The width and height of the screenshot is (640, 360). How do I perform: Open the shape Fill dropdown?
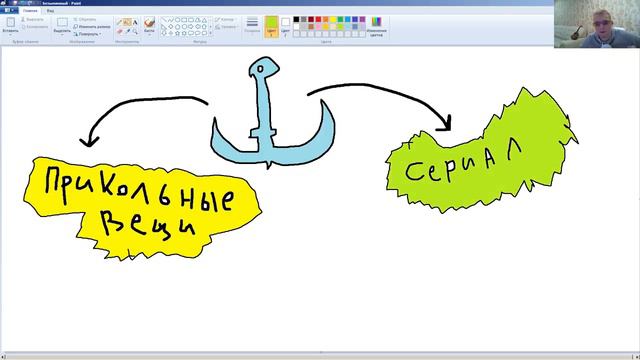226,27
